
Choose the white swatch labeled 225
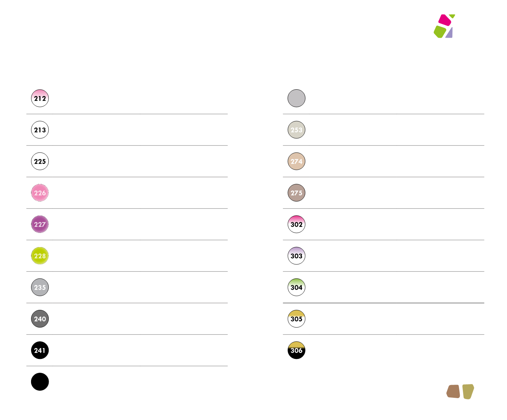(40, 161)
